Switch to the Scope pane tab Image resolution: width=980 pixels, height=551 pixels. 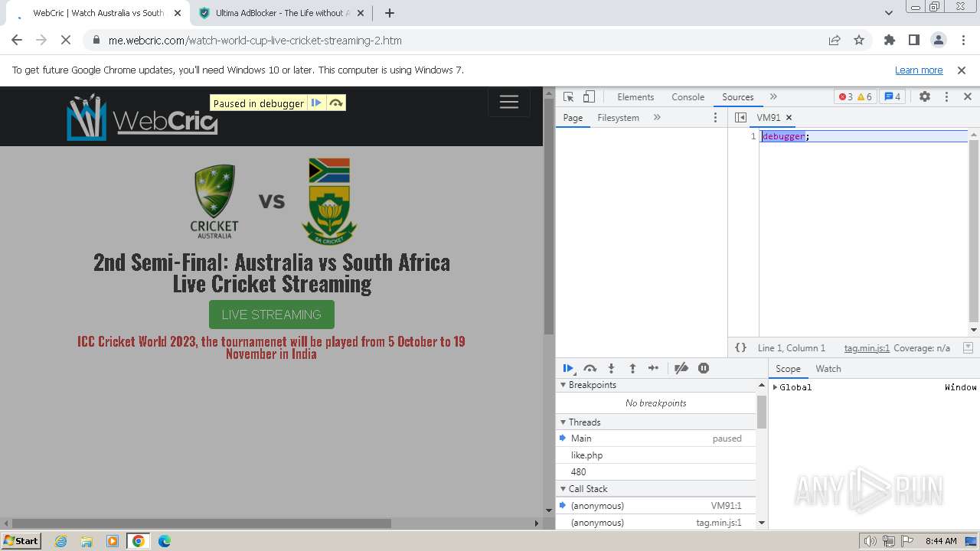tap(788, 368)
